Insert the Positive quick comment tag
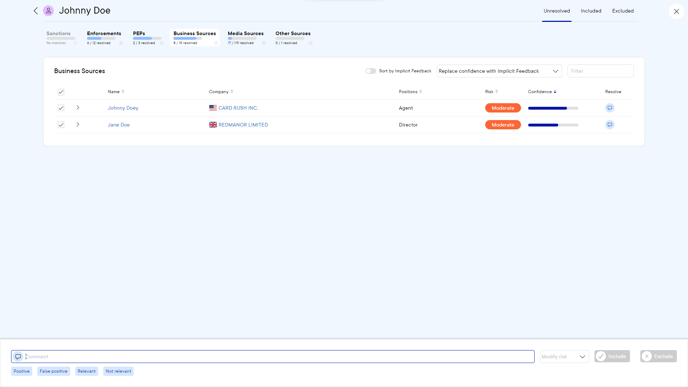Image resolution: width=688 pixels, height=387 pixels. pyautogui.click(x=22, y=371)
